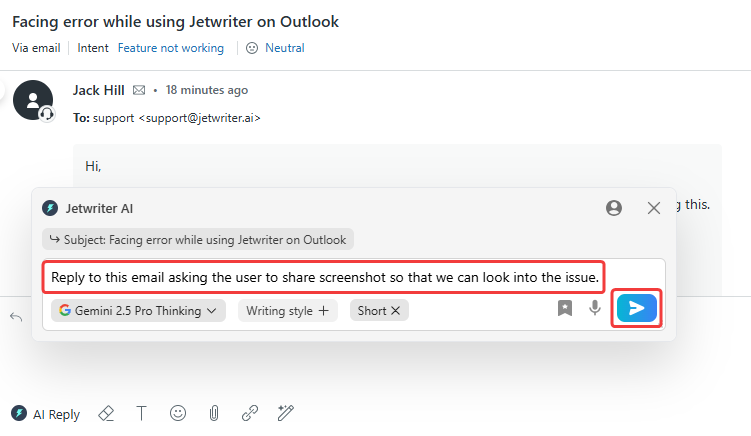Attach a file with paperclip icon

213,413
